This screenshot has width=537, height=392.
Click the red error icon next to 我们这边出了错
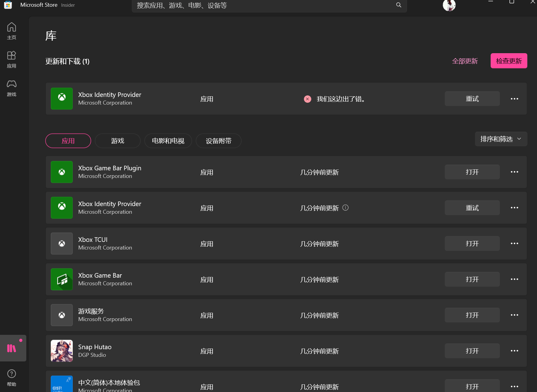point(307,99)
